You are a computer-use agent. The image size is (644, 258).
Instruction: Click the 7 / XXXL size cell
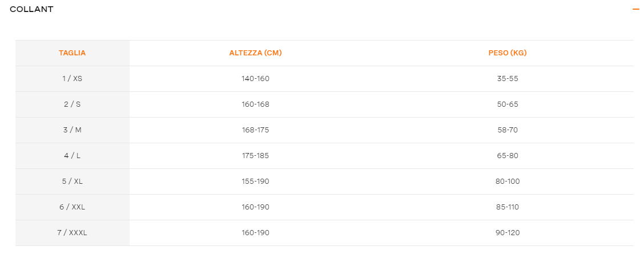[73, 232]
